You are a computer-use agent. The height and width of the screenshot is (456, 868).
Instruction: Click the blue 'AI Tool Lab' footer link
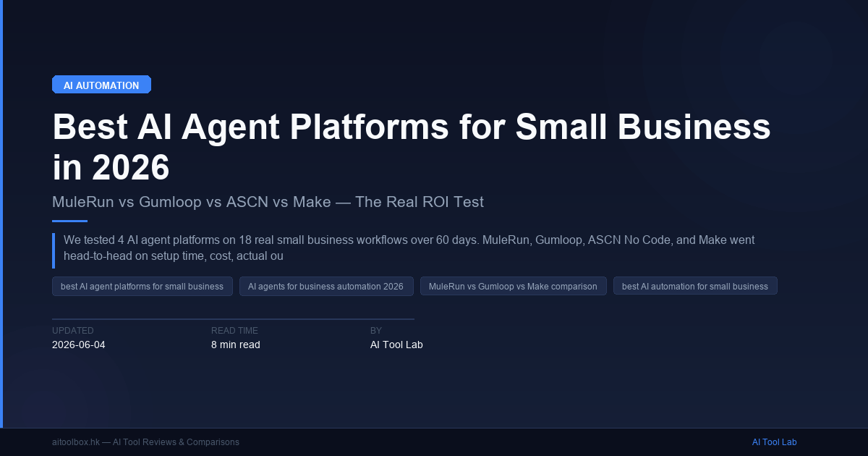(774, 442)
